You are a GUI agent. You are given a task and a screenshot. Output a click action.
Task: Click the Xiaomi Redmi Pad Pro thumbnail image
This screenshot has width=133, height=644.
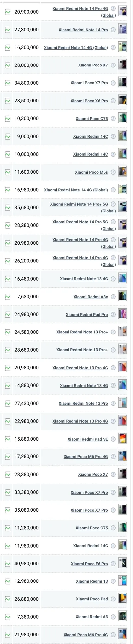coord(123,314)
